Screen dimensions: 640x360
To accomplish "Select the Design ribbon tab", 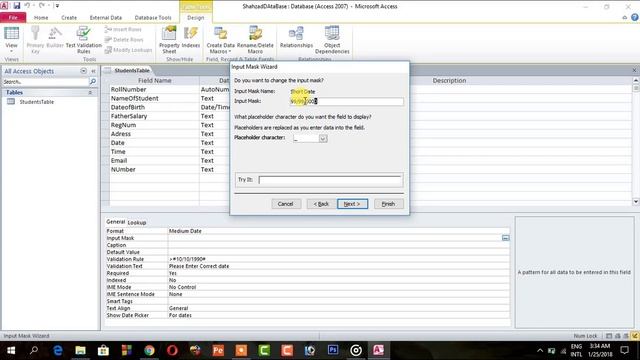I will pyautogui.click(x=196, y=18).
